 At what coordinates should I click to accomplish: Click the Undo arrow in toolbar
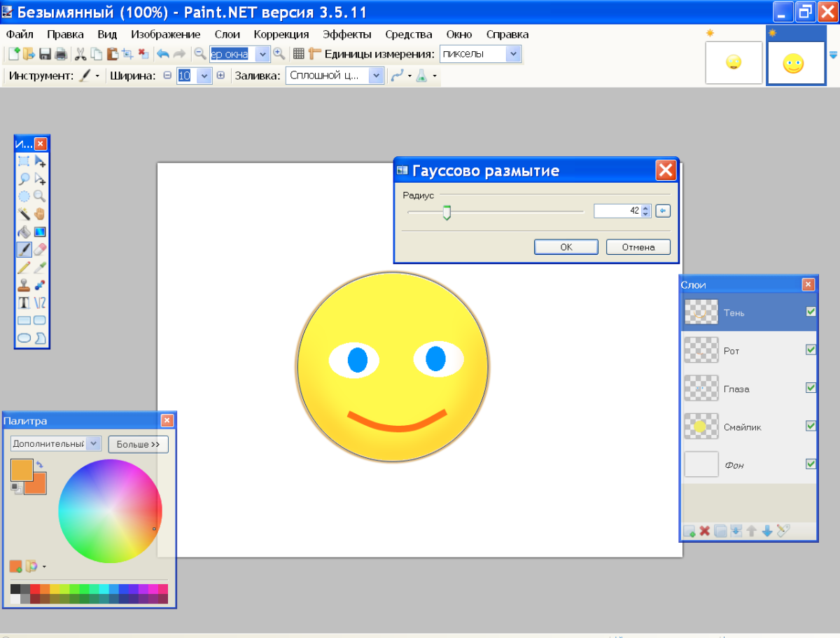(x=162, y=54)
